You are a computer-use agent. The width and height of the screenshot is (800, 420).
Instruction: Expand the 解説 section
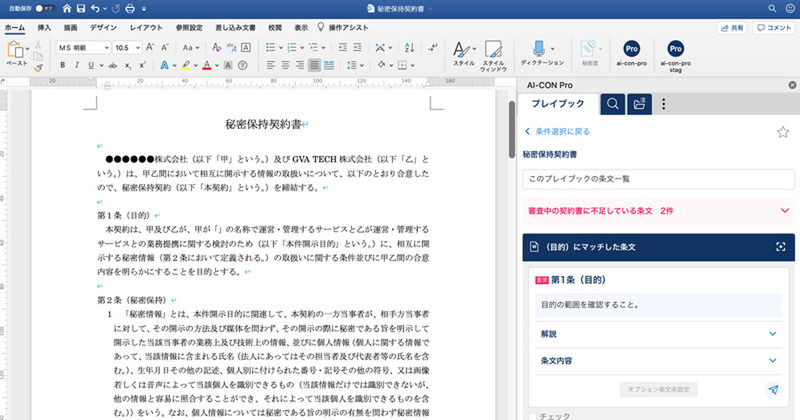coord(658,334)
